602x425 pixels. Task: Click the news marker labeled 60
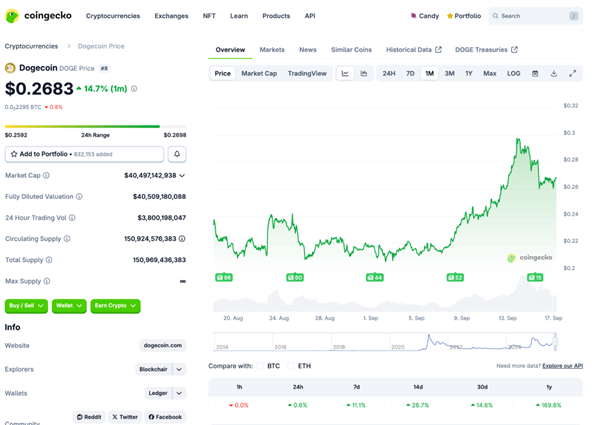pos(295,277)
